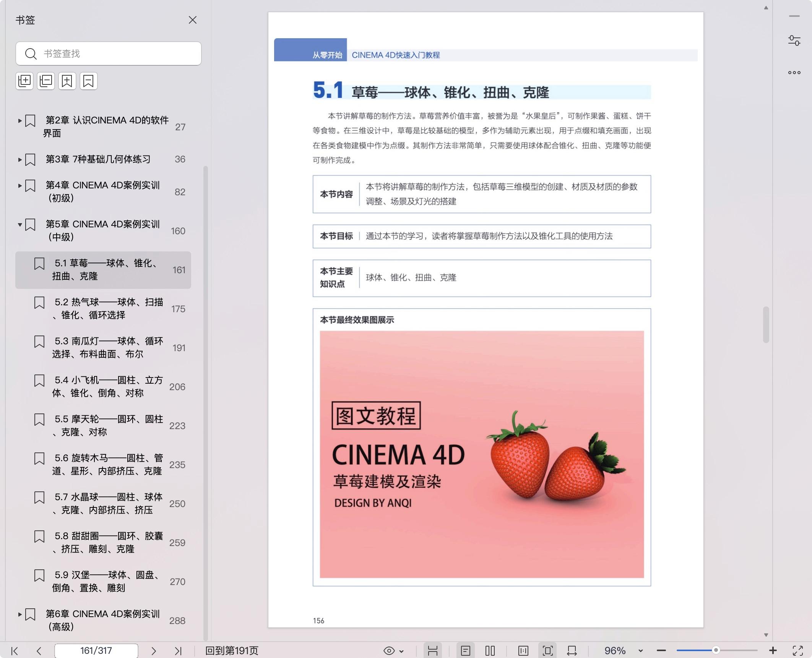Open more options ellipsis icon
The width and height of the screenshot is (812, 658).
[x=794, y=73]
